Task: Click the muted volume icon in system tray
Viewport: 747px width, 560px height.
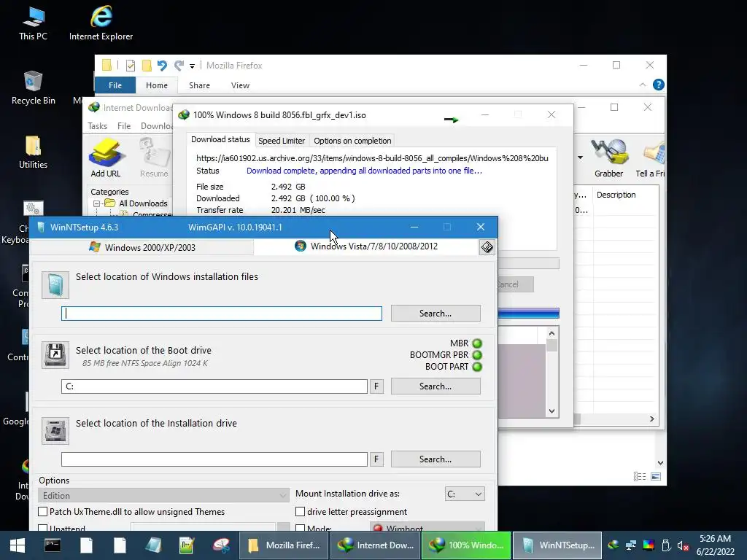Action: (683, 545)
